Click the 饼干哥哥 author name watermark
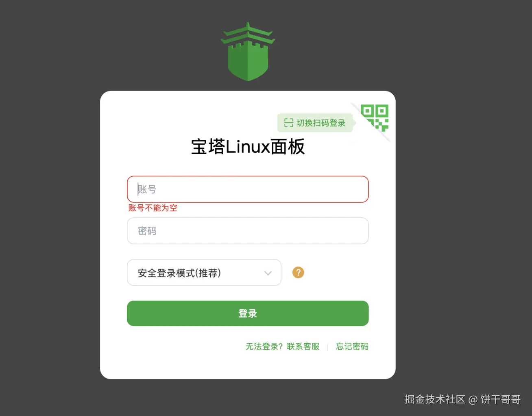This screenshot has height=416, width=532. 501,399
